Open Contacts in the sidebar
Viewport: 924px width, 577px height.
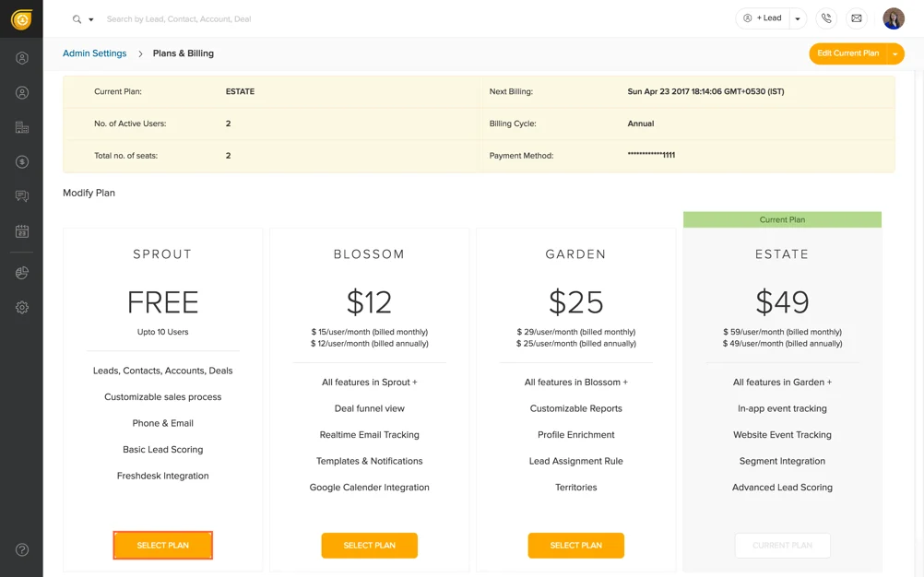click(x=21, y=92)
